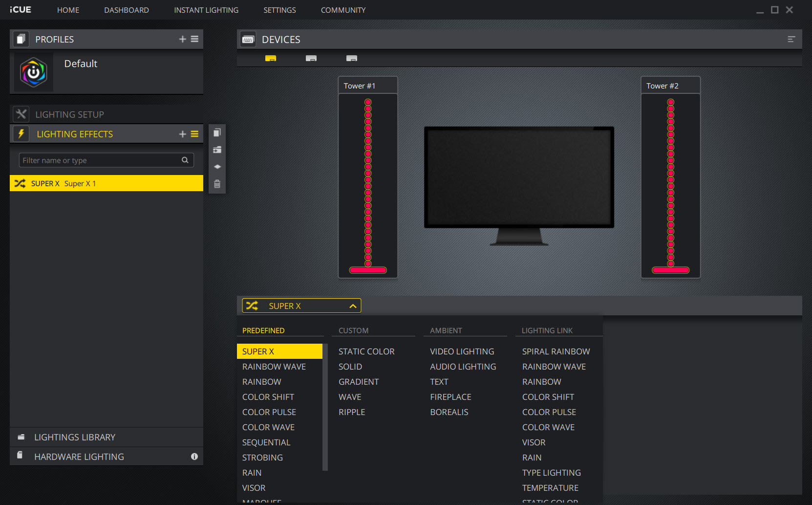
Task: Open the Devices panel options menu
Action: coord(791,39)
